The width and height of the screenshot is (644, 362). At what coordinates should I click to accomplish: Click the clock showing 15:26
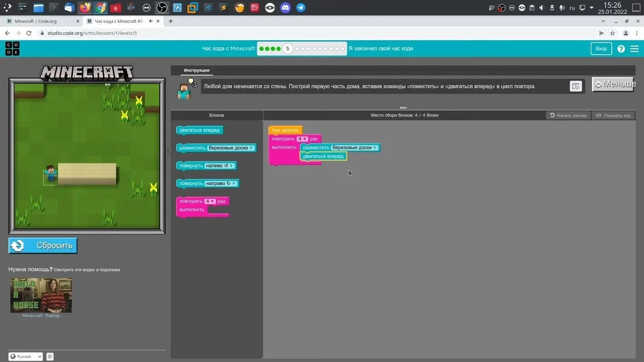[x=612, y=5]
